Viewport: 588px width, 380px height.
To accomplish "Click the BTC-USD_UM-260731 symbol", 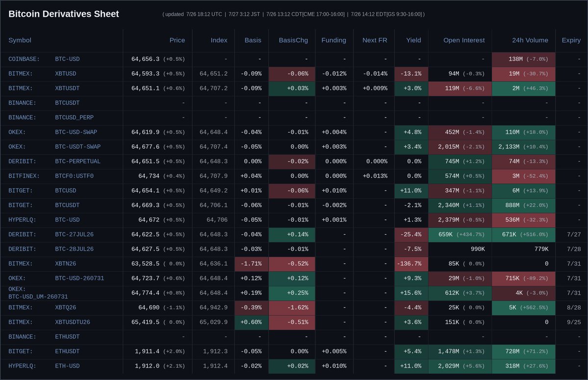I will point(38,297).
